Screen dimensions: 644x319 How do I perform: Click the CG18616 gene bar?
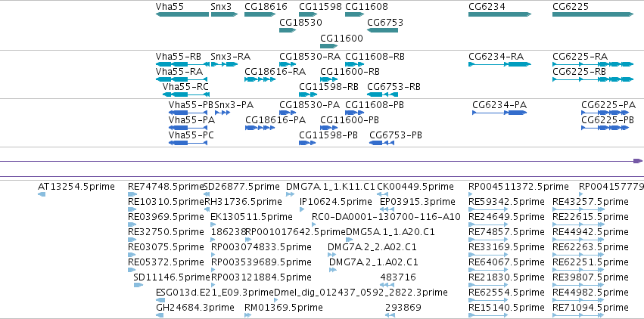260,14
